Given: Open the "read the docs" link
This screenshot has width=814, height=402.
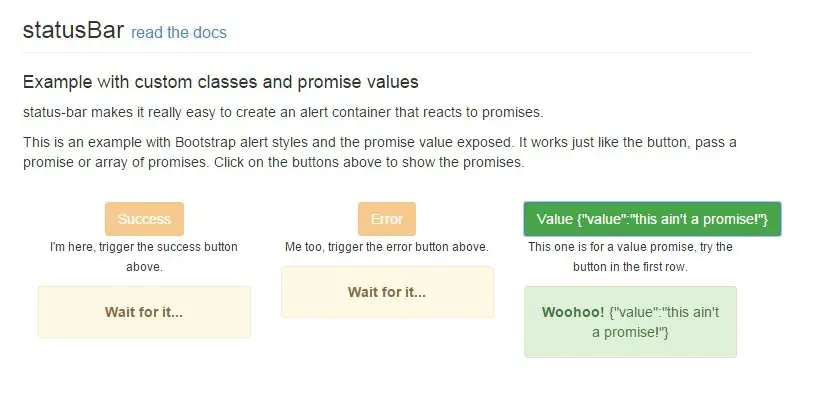Looking at the screenshot, I should coord(179,32).
